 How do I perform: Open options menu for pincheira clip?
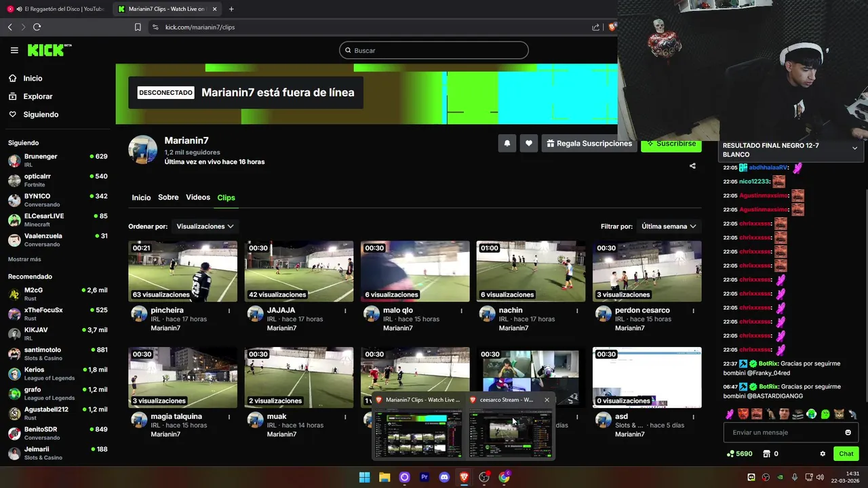[x=229, y=311]
